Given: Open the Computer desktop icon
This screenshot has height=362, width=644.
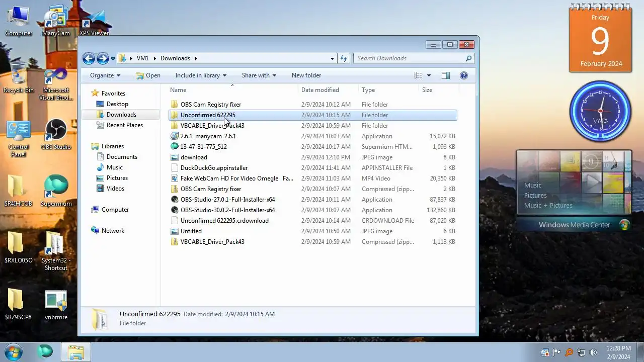Looking at the screenshot, I should (x=19, y=21).
